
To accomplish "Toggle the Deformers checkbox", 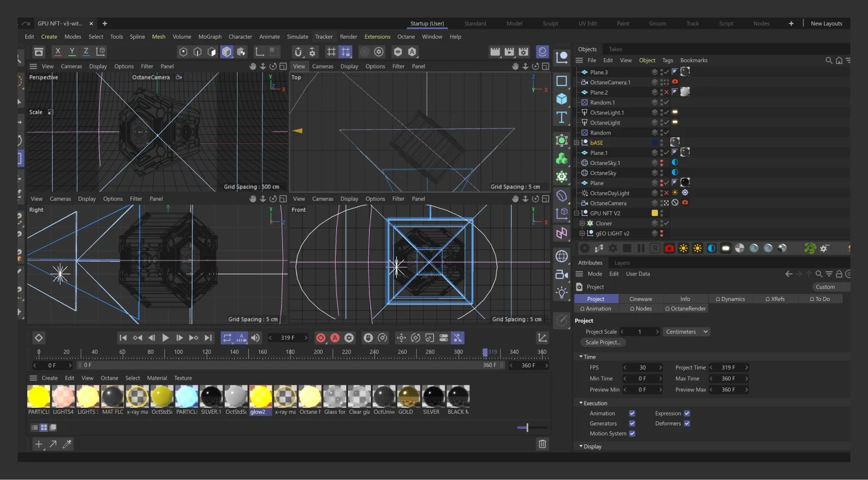I will click(x=687, y=424).
